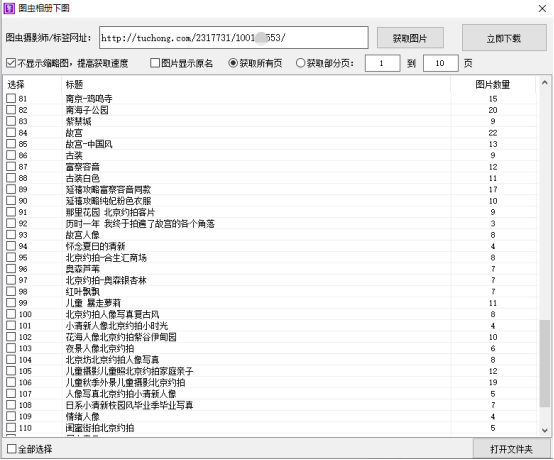Select title 北京坊北京约拍人像写真
The height and width of the screenshot is (460, 554).
(x=113, y=360)
